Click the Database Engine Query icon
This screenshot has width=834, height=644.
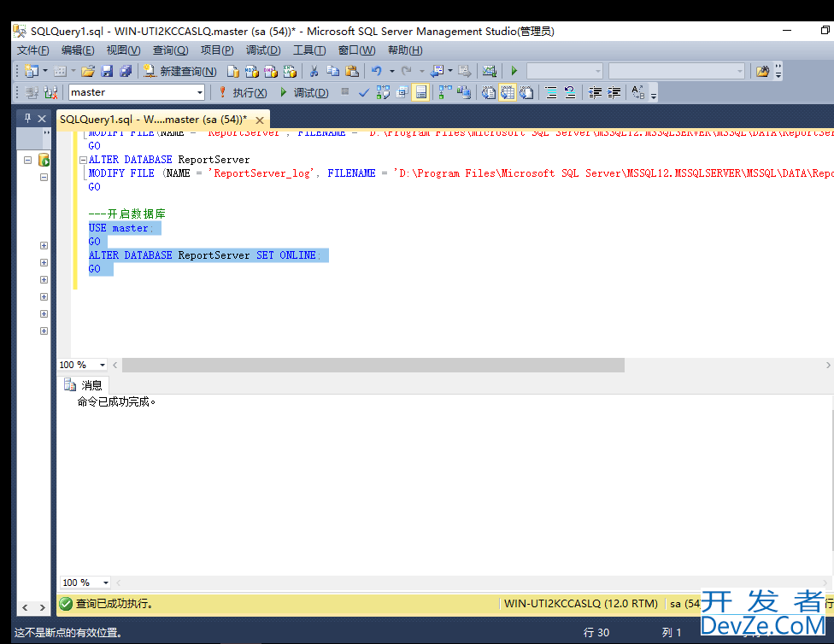pos(232,71)
